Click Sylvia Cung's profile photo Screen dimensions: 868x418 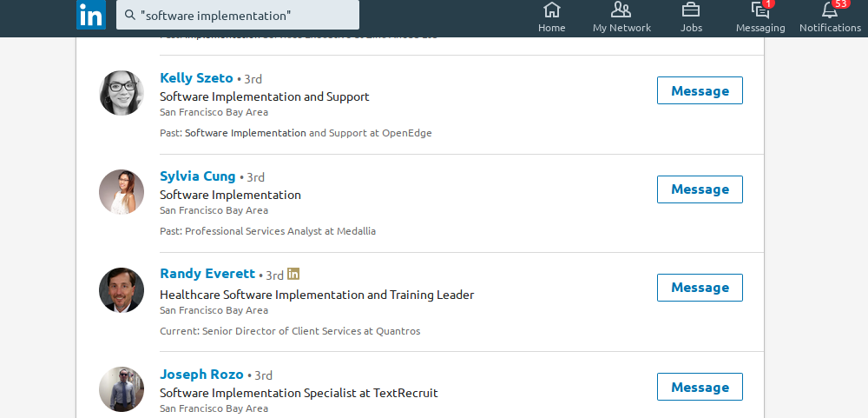(x=122, y=192)
